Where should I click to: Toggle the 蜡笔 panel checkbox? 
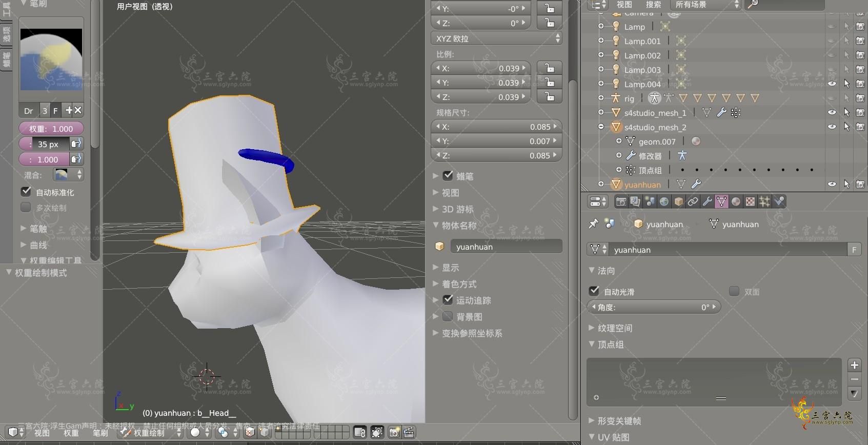[448, 175]
